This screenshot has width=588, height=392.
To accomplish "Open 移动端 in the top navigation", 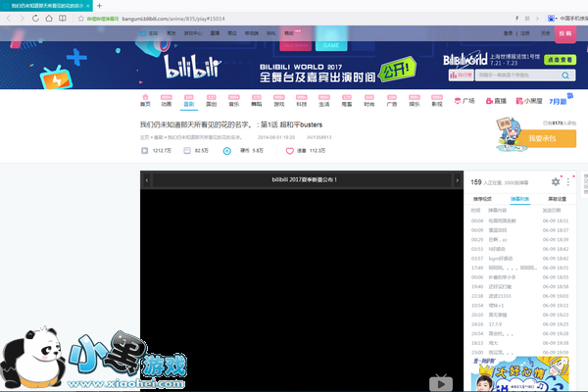I will (x=252, y=33).
